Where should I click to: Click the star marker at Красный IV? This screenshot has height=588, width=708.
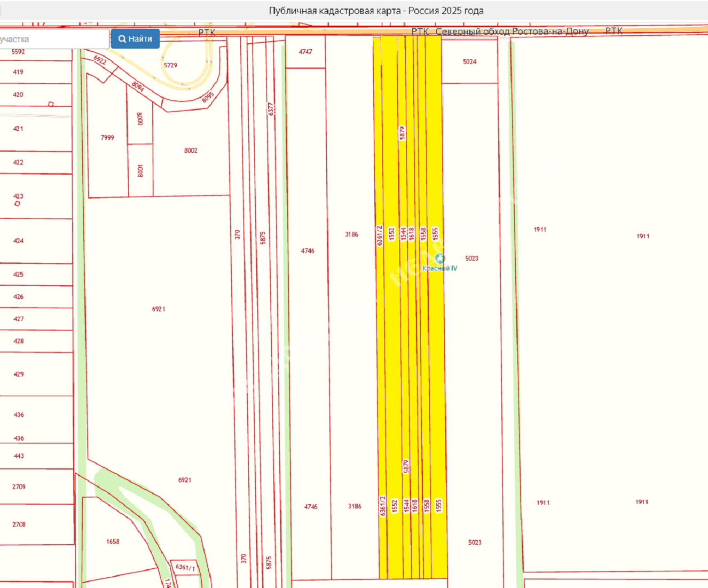439,259
